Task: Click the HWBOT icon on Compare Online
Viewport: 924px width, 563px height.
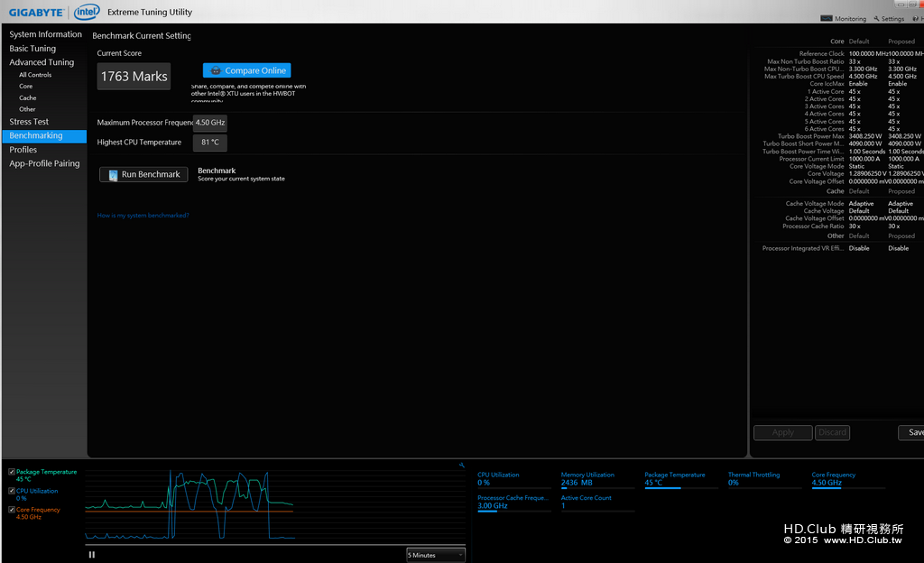Action: (216, 70)
